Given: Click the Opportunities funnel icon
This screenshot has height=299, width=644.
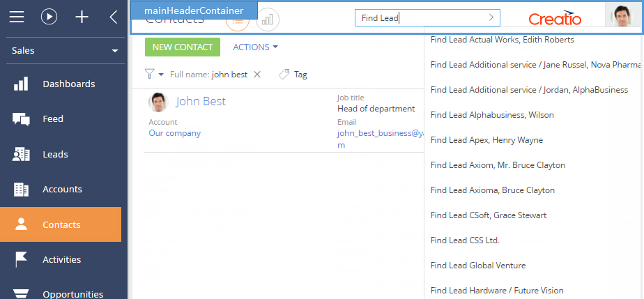Looking at the screenshot, I should pyautogui.click(x=21, y=293).
